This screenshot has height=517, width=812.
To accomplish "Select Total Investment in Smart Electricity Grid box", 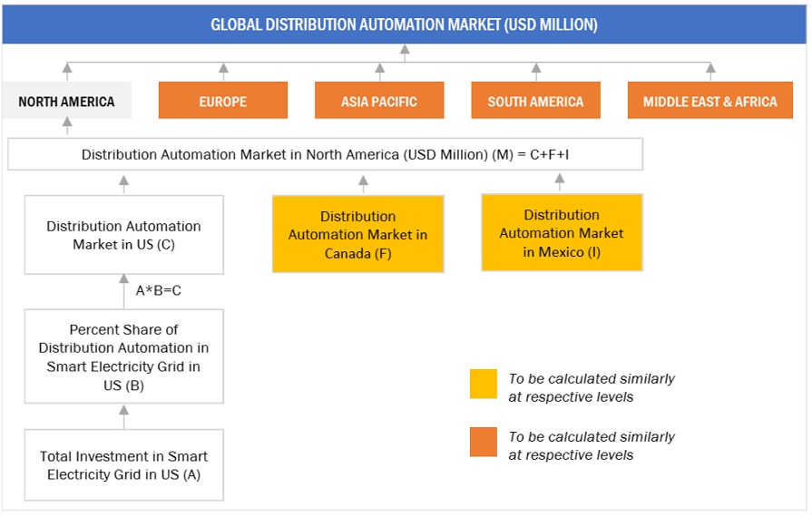I will click(x=124, y=465).
